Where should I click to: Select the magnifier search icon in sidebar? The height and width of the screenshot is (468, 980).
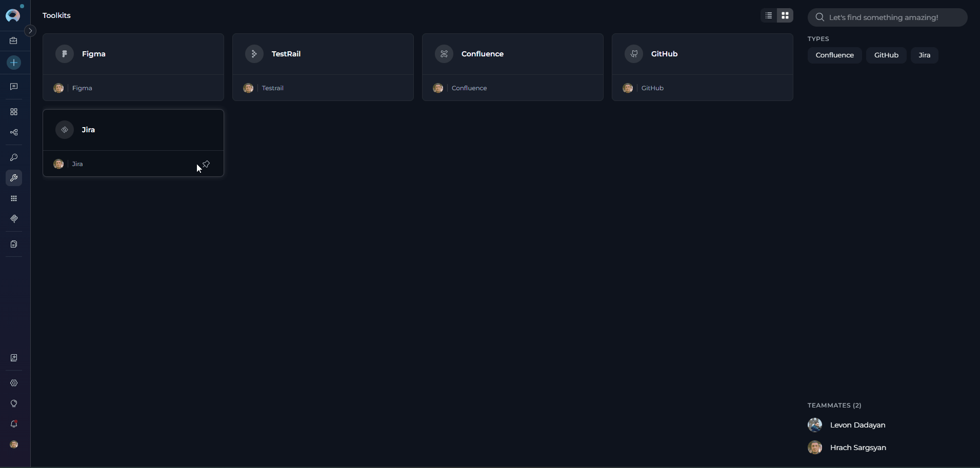(x=14, y=157)
